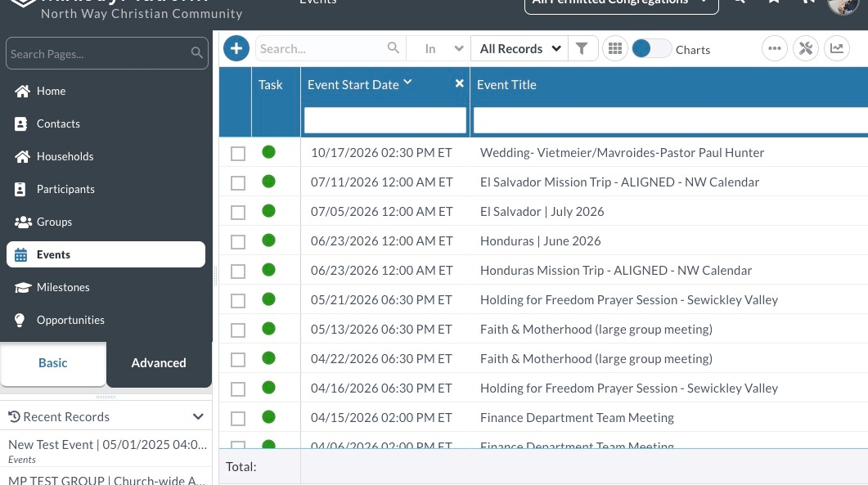This screenshot has width=868, height=485.
Task: Check the box for Wedding- Vietmeier/Mavroides row
Action: click(238, 153)
